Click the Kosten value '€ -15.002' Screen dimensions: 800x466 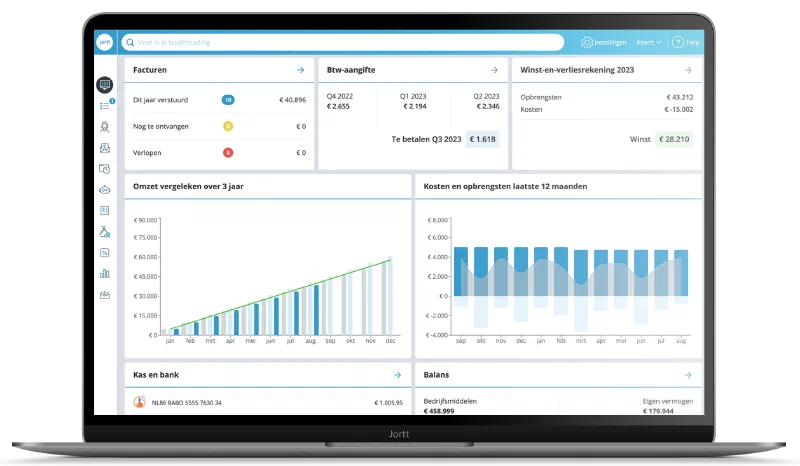coord(679,109)
